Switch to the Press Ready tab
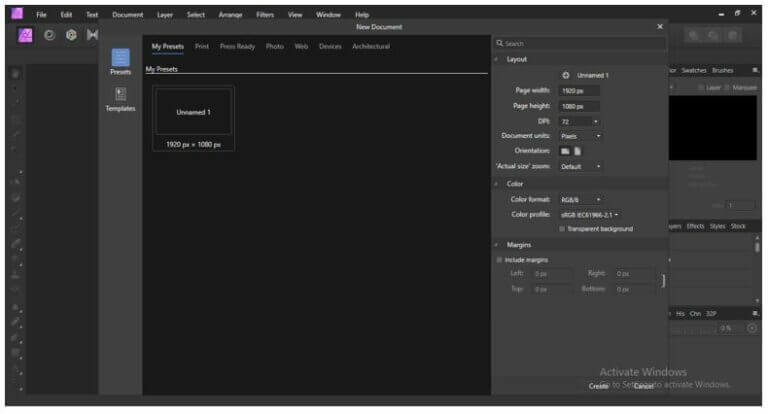768x414 pixels. click(237, 46)
